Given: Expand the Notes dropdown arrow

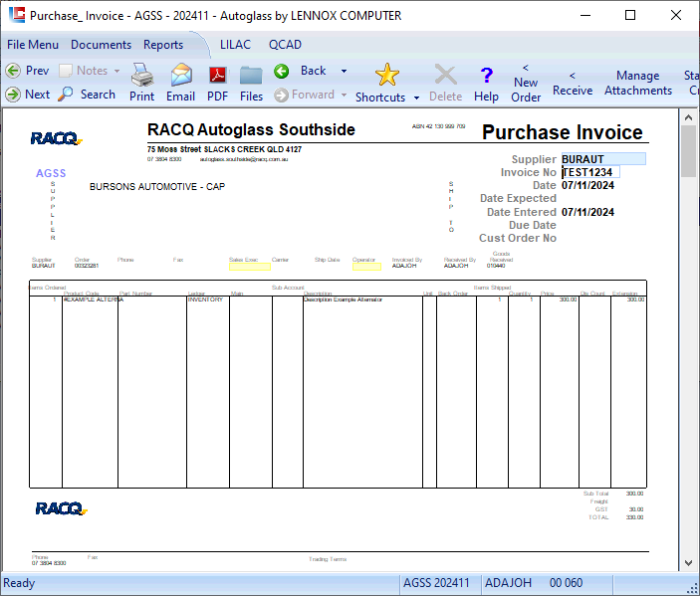Looking at the screenshot, I should pyautogui.click(x=117, y=71).
